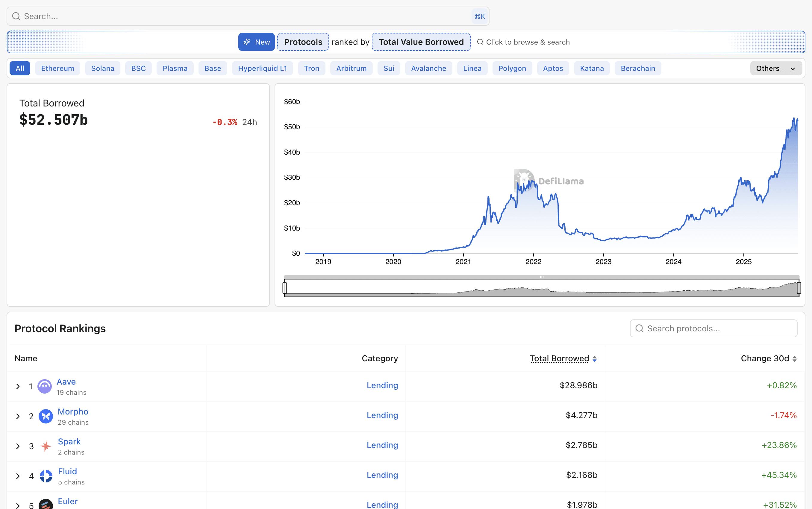Click the magnifier icon in top search bar
The height and width of the screenshot is (509, 812).
[x=16, y=16]
